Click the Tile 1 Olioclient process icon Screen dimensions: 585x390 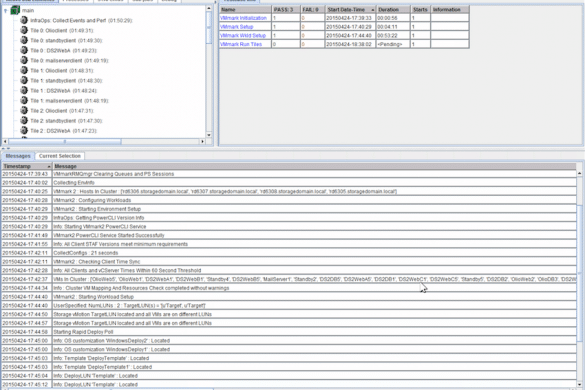pos(24,71)
